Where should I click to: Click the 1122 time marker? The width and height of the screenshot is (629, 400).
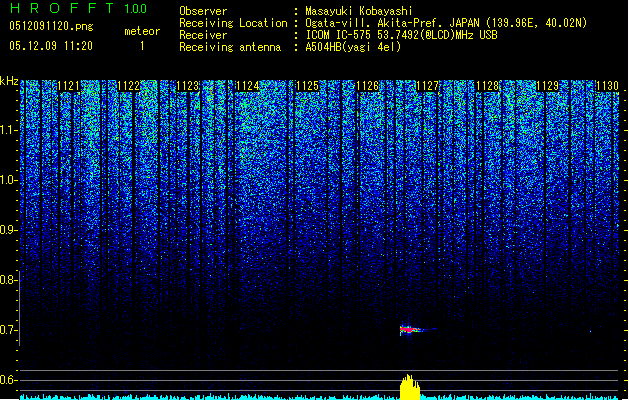(128, 86)
